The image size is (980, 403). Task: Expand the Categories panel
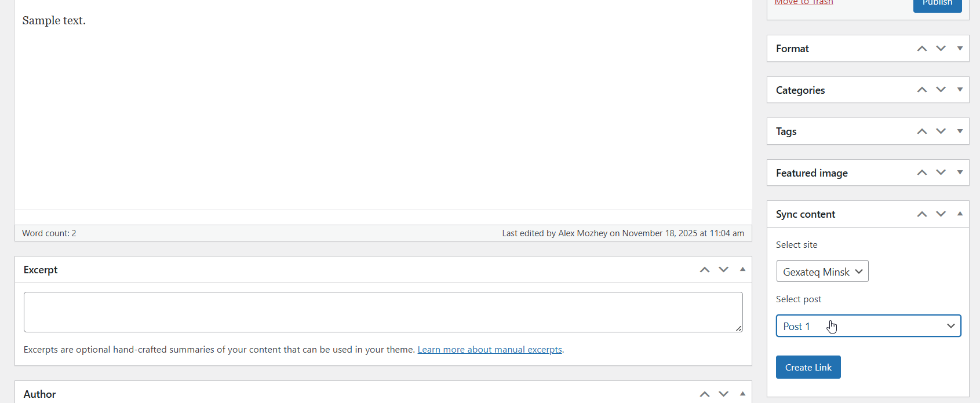coord(960,90)
